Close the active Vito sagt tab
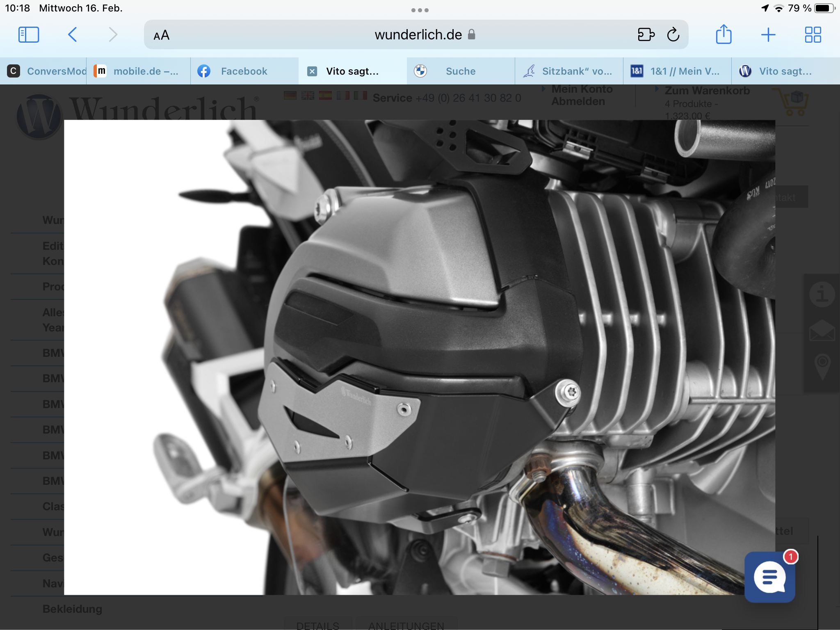Screen dimensions: 840x630 312,71
